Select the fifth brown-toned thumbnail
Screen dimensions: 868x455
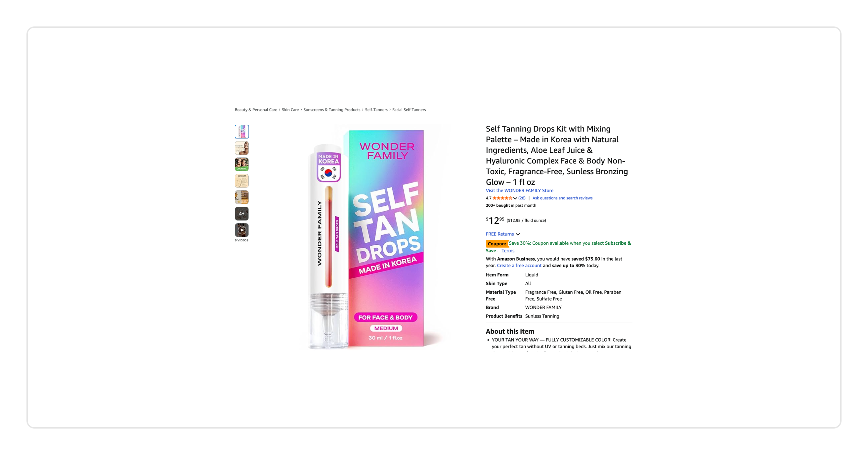pyautogui.click(x=241, y=197)
